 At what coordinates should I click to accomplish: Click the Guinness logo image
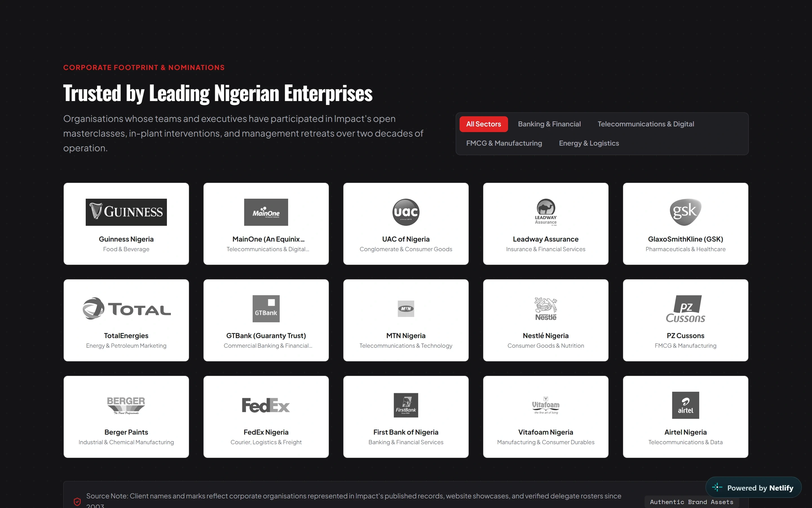(x=126, y=212)
